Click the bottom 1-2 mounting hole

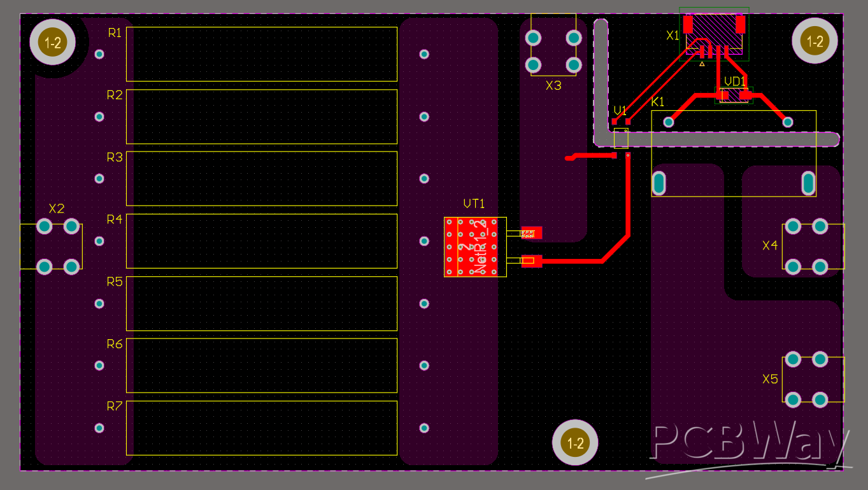(575, 442)
